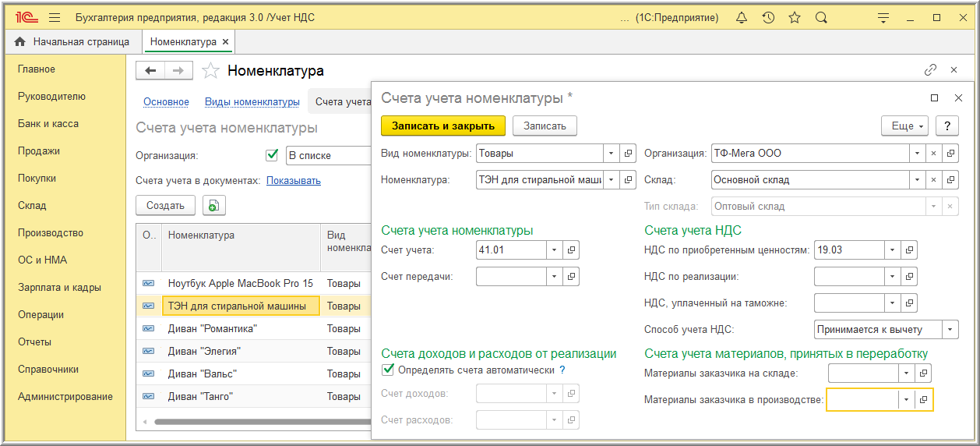
Task: Switch to Основное link tab
Action: [x=166, y=101]
